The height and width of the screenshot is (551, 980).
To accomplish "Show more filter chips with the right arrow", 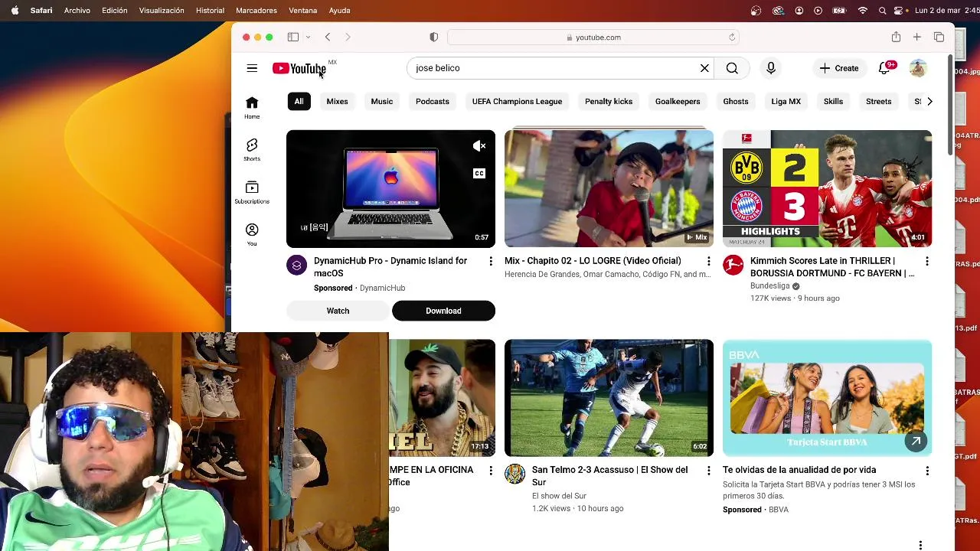I will click(x=929, y=101).
